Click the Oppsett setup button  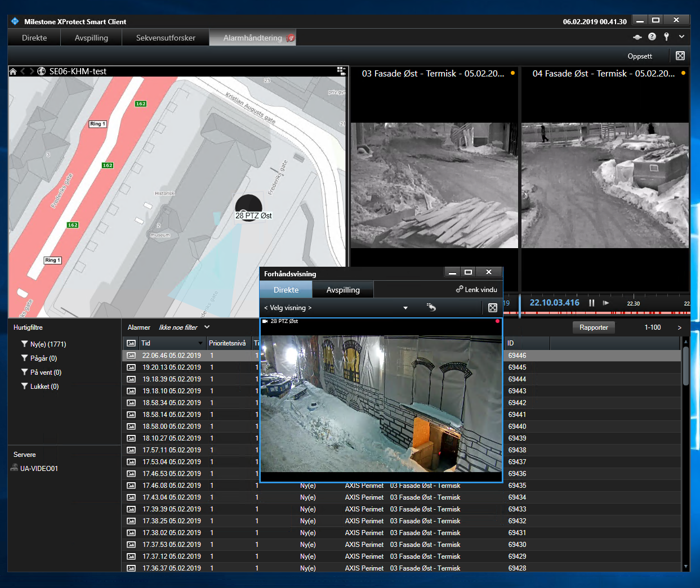point(640,56)
